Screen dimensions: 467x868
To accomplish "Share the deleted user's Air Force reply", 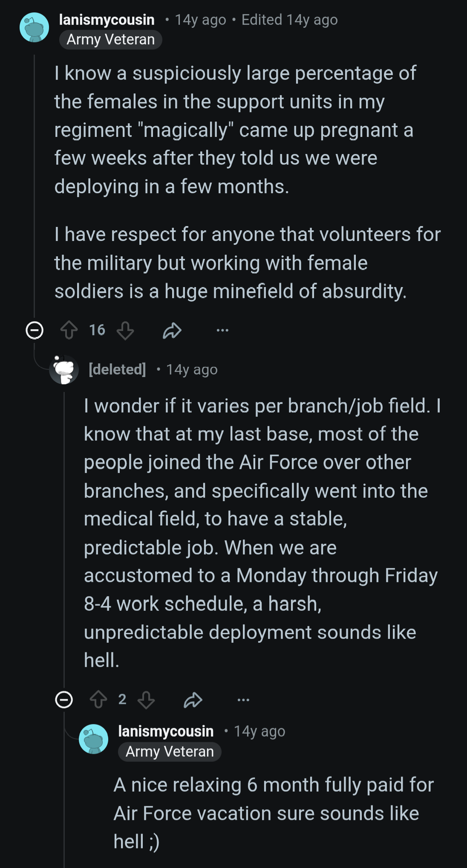I will [193, 700].
